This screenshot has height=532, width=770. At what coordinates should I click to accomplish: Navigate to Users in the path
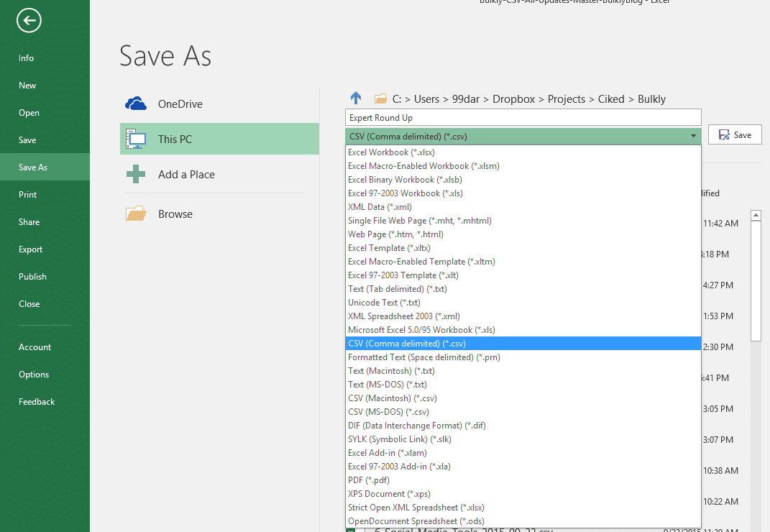[426, 99]
